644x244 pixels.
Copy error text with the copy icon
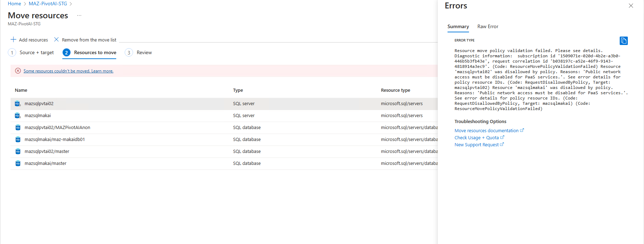tap(624, 41)
